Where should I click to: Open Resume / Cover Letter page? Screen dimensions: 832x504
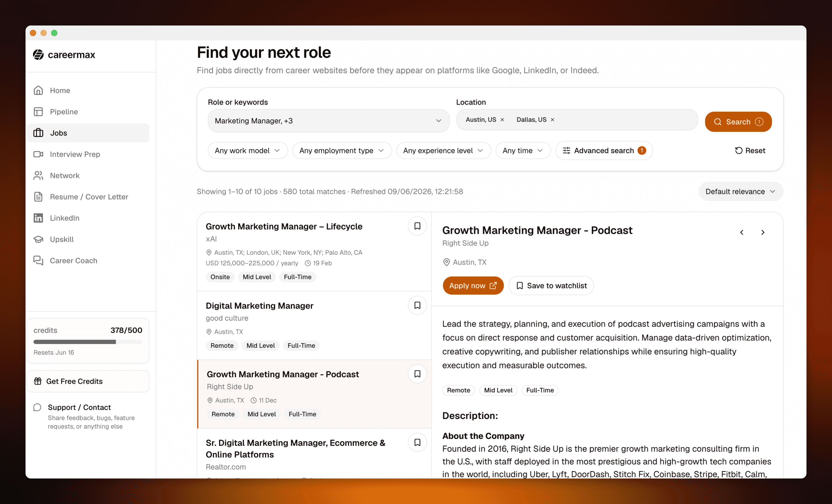tap(88, 197)
